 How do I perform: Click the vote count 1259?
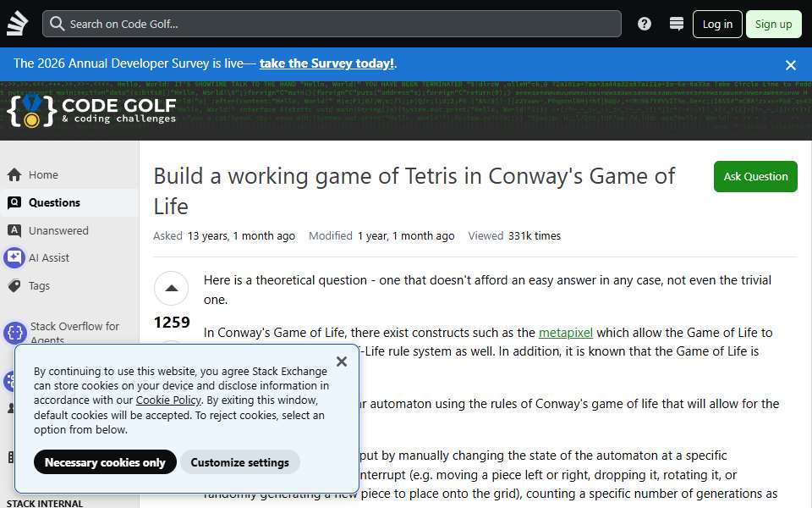(172, 323)
